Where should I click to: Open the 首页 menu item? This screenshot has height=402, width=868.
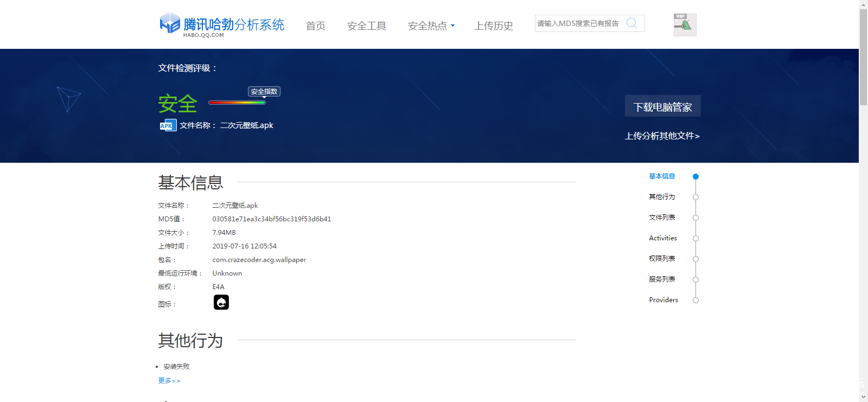coord(316,26)
